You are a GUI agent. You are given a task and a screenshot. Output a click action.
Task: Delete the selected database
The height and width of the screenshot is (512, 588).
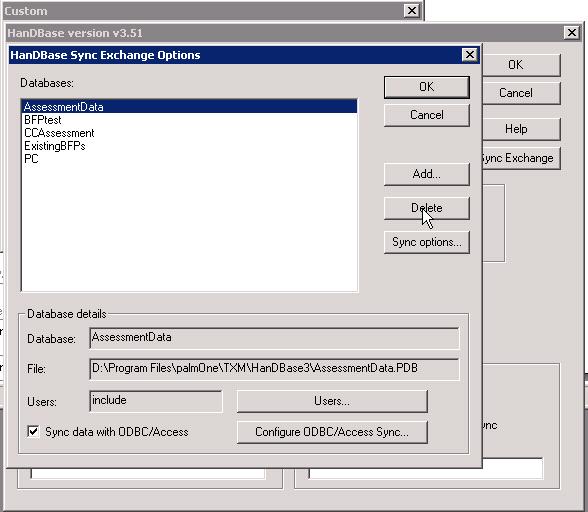point(426,208)
